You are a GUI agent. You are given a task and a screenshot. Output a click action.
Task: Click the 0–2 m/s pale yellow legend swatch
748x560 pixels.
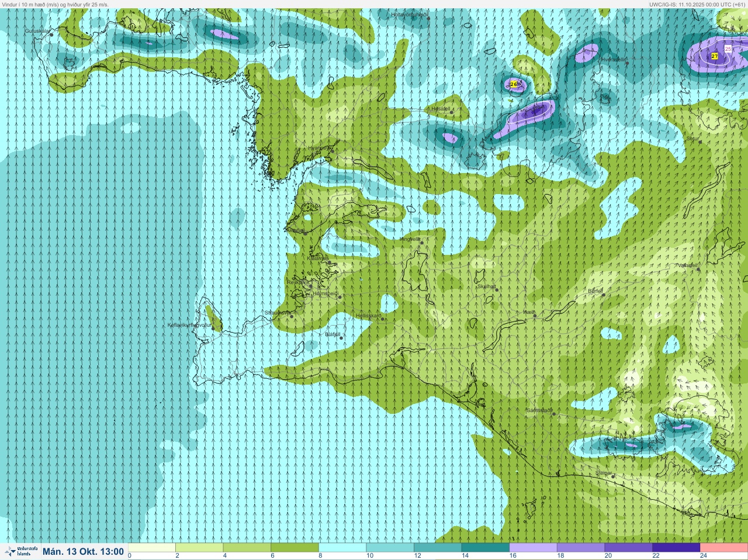152,548
